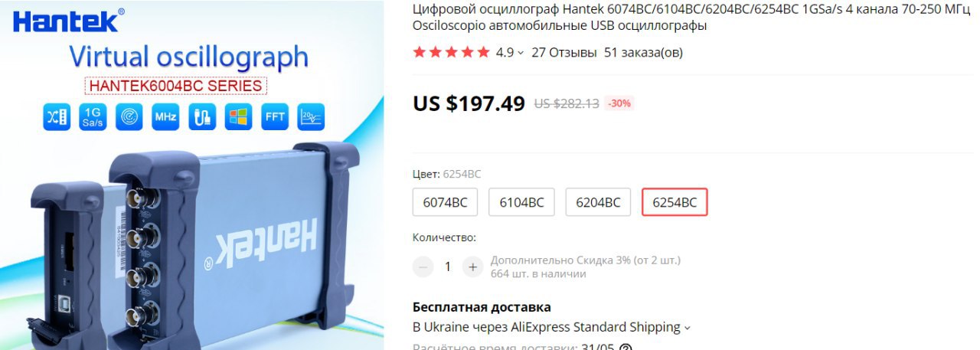
Task: Expand the 4.9 rating breakdown chevron
Action: [521, 53]
